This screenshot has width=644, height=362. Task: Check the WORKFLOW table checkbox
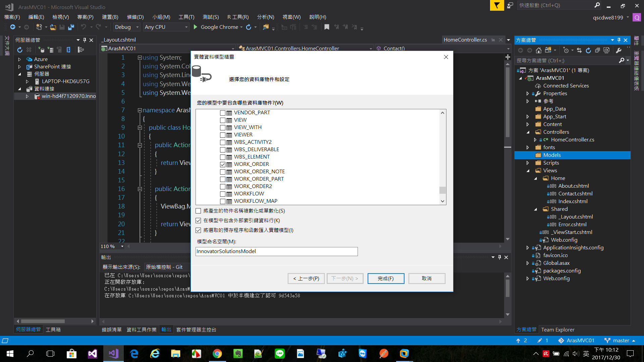[x=223, y=194]
